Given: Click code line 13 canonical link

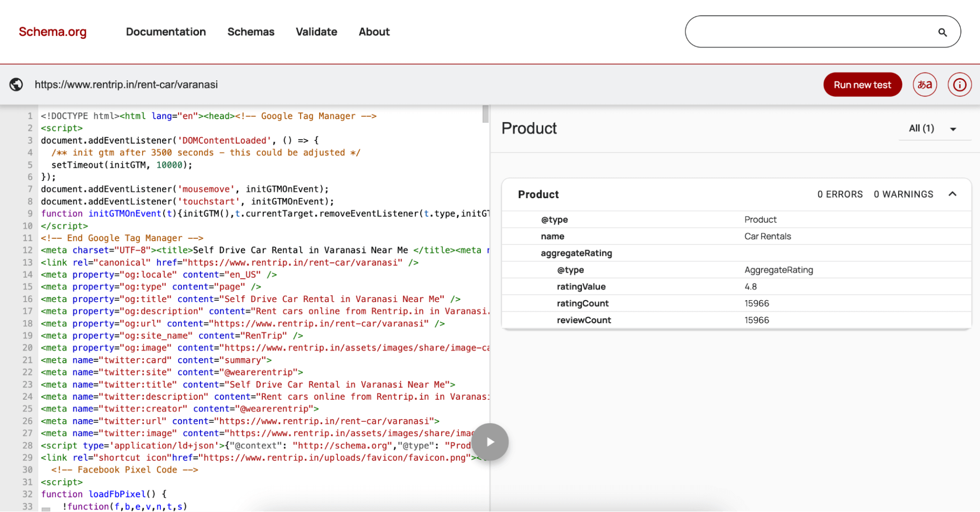Looking at the screenshot, I should point(229,262).
